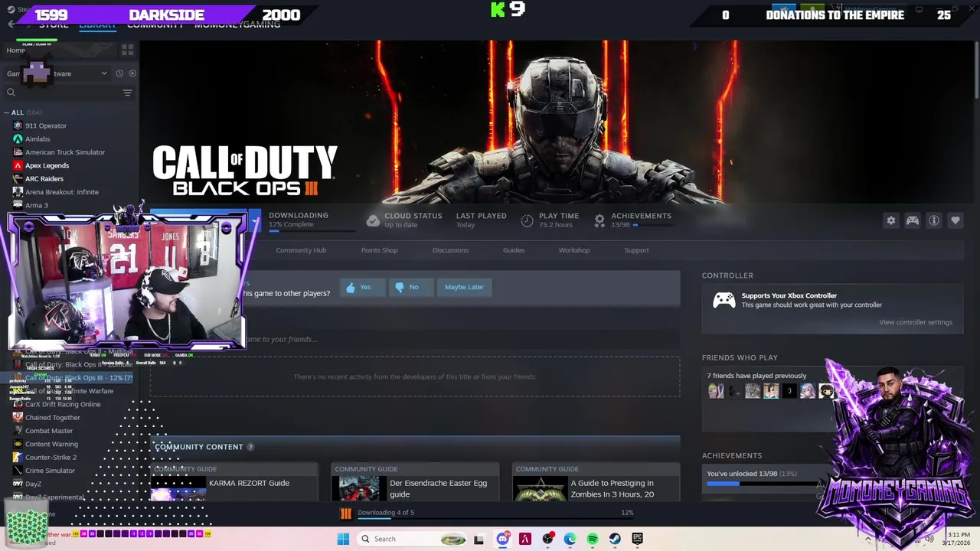Open Discussions tab
This screenshot has width=980, height=551.
[x=450, y=250]
